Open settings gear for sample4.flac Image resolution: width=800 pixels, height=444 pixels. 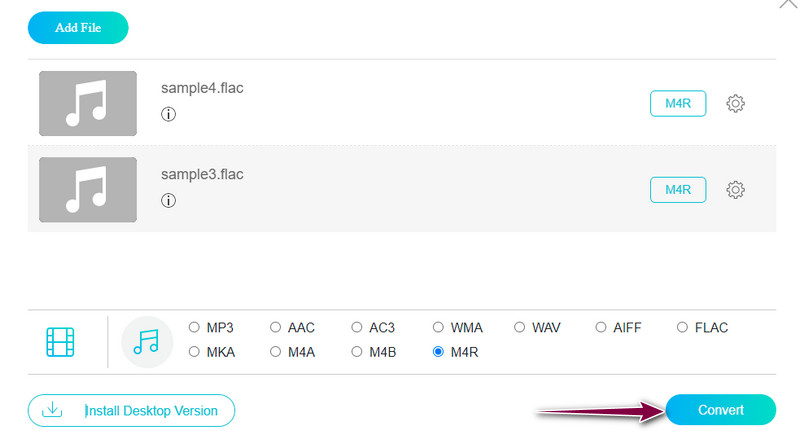(735, 103)
